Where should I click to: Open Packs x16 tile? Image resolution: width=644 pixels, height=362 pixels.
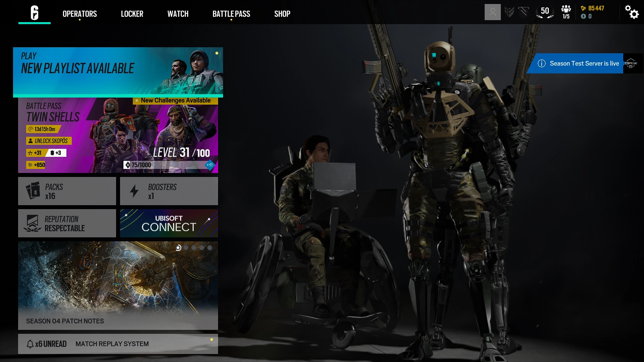[x=67, y=191]
